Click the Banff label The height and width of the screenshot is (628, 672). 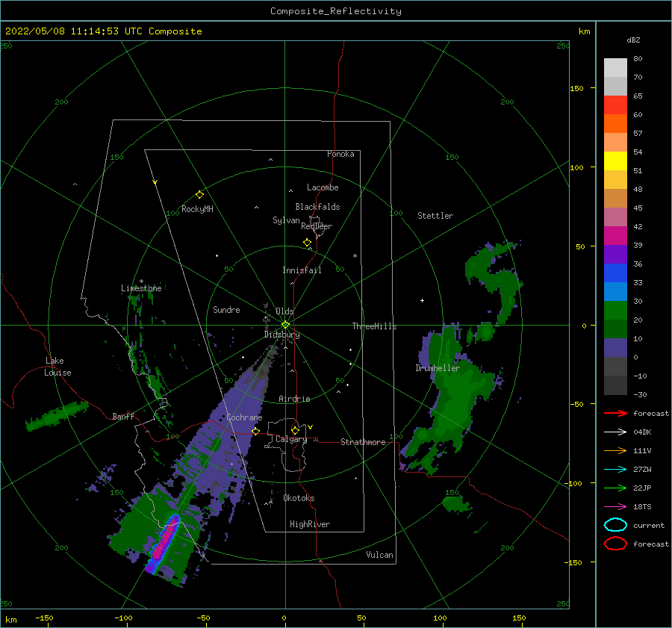[123, 417]
